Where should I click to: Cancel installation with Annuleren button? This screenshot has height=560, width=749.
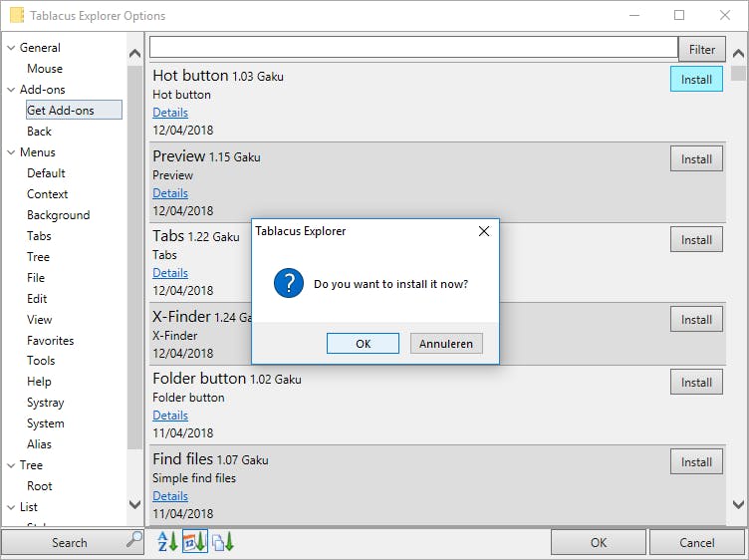point(446,344)
